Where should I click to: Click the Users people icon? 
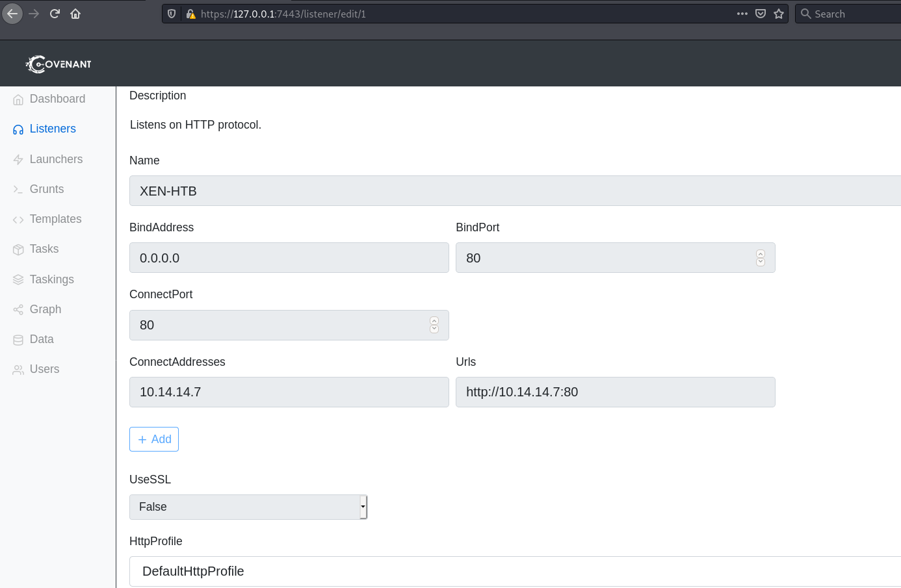click(x=18, y=370)
